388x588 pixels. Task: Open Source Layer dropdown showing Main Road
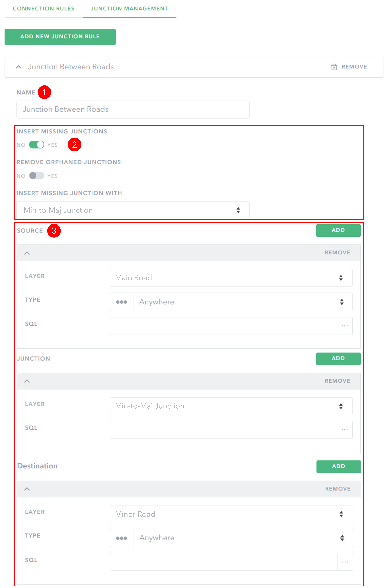point(231,278)
